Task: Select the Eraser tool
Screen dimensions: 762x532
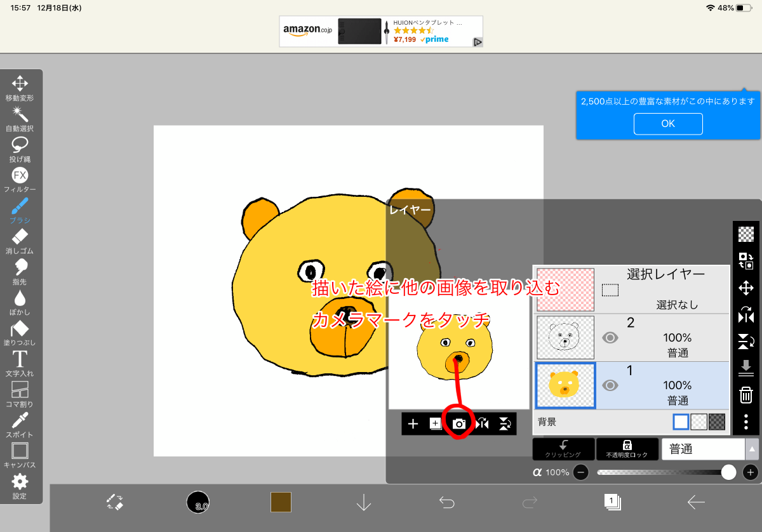Action: [x=20, y=237]
